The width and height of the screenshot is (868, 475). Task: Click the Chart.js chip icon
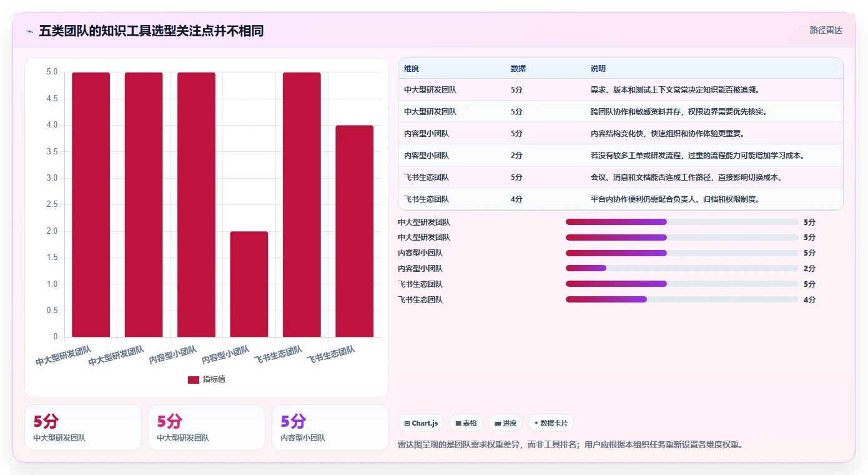pyautogui.click(x=407, y=423)
